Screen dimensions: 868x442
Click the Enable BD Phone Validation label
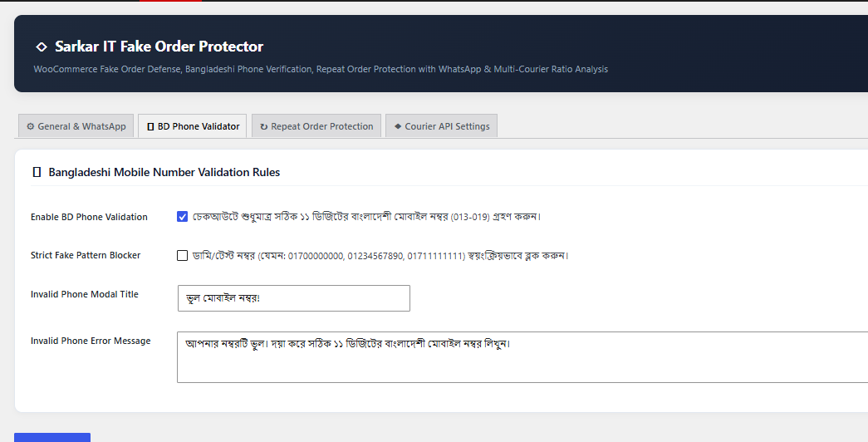(89, 217)
